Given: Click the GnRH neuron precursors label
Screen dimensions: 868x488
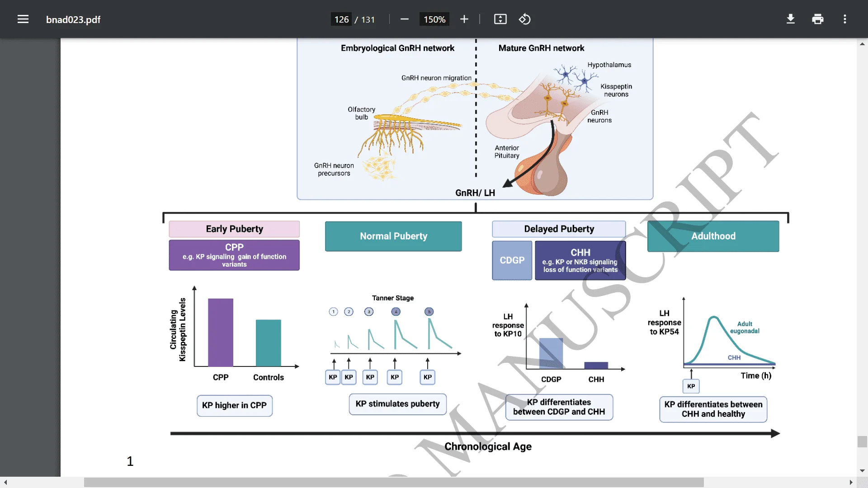Looking at the screenshot, I should point(334,169).
